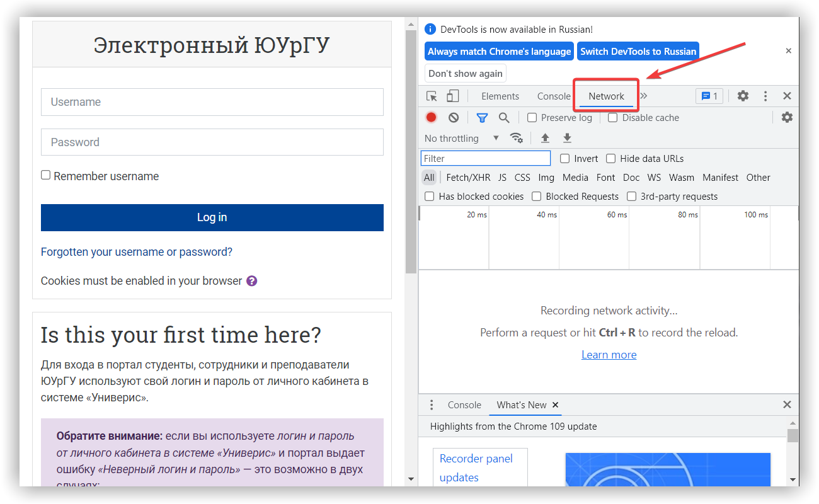Check Blocked Requests checkbox
The image size is (819, 504).
tap(536, 196)
